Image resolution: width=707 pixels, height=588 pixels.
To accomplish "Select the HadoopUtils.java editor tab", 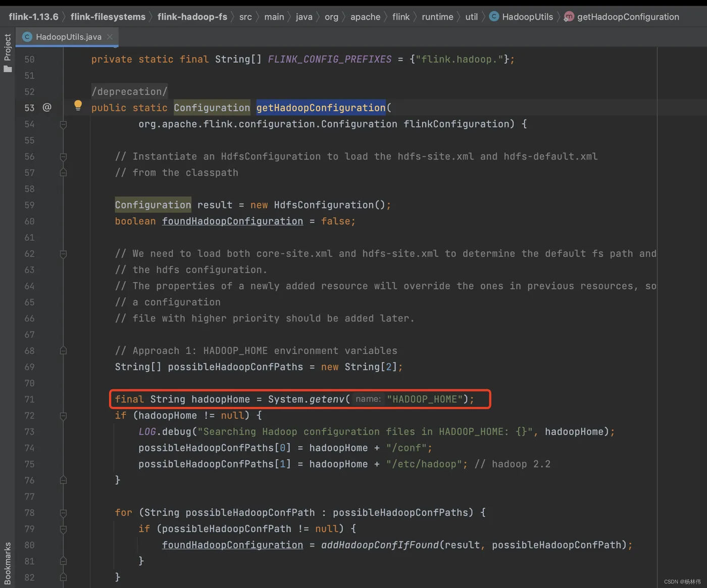I will pyautogui.click(x=67, y=37).
